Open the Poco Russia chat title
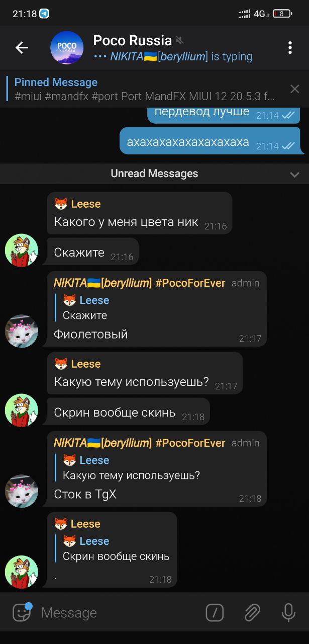 pos(133,40)
